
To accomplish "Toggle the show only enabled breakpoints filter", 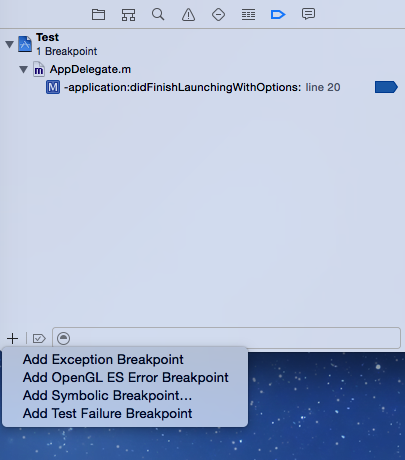I will (x=39, y=339).
